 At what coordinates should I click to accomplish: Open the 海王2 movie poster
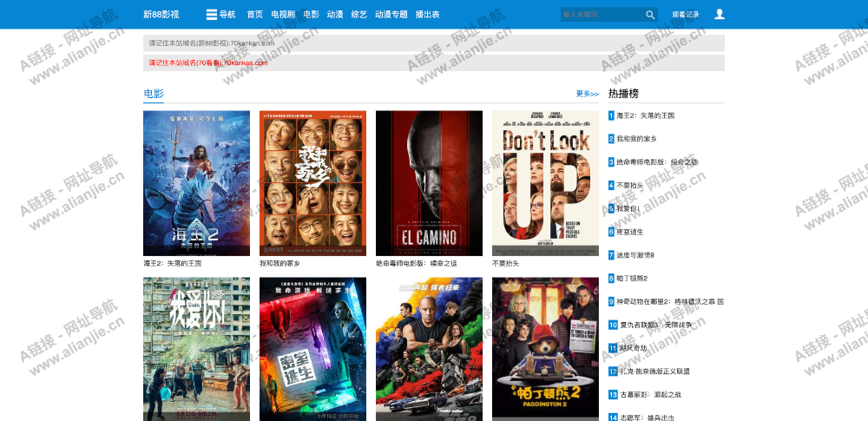tap(196, 183)
